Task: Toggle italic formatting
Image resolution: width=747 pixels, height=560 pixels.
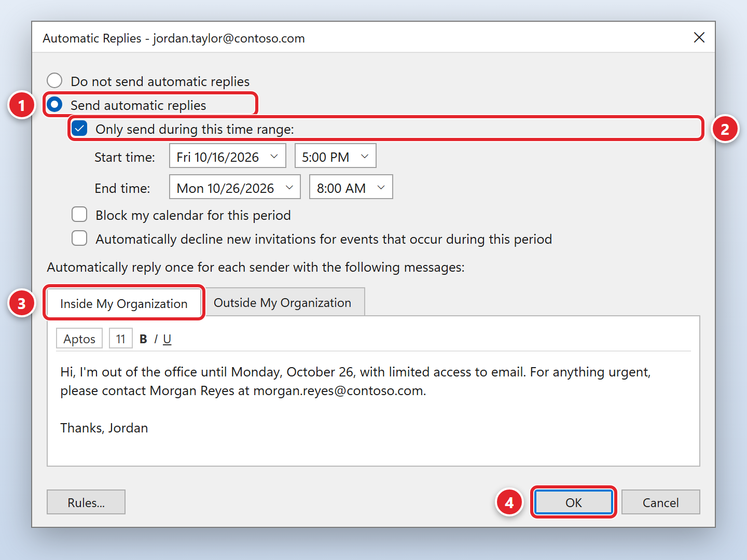Action: click(x=156, y=339)
